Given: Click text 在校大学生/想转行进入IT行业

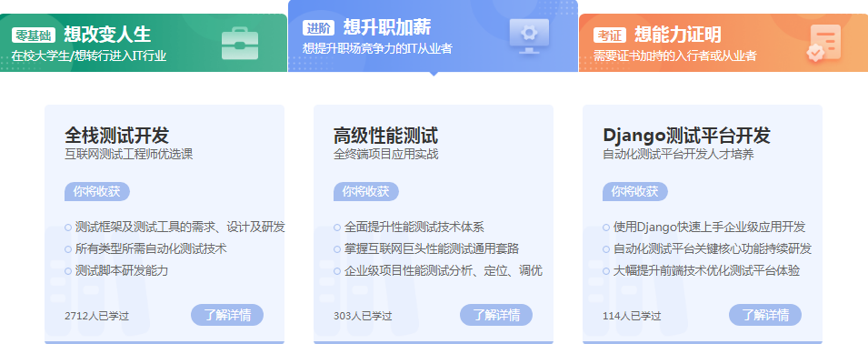Looking at the screenshot, I should [88, 56].
